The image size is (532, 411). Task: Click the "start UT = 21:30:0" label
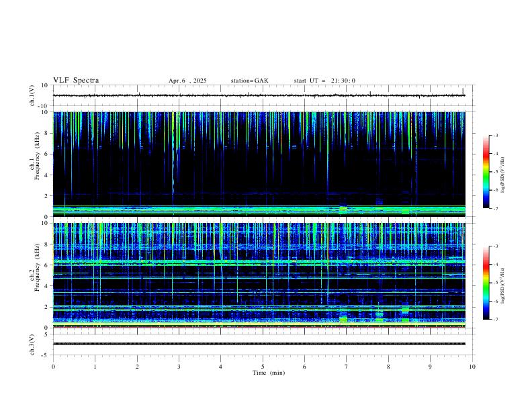[x=324, y=81]
